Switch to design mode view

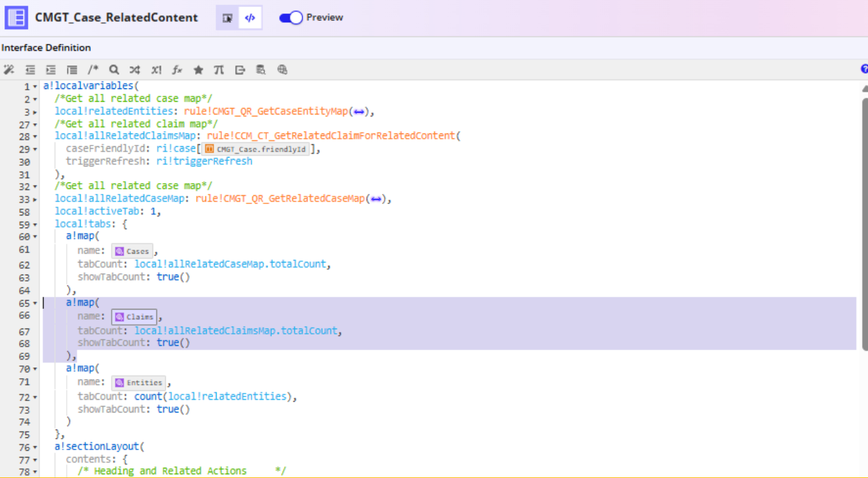pos(227,18)
